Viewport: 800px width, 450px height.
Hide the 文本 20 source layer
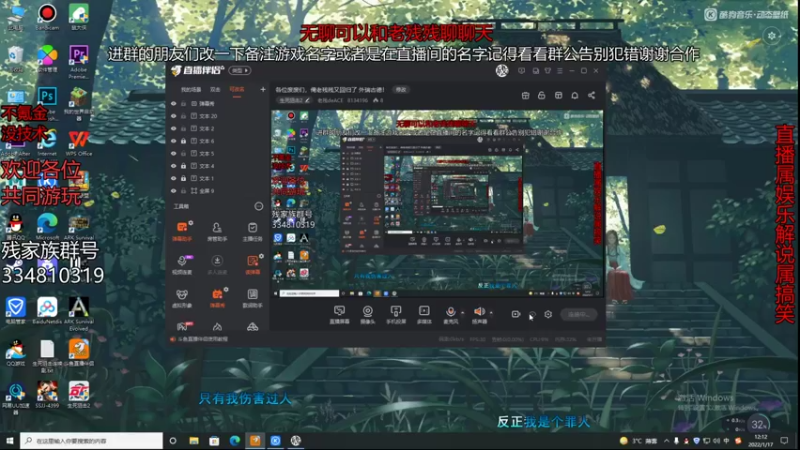(x=173, y=116)
